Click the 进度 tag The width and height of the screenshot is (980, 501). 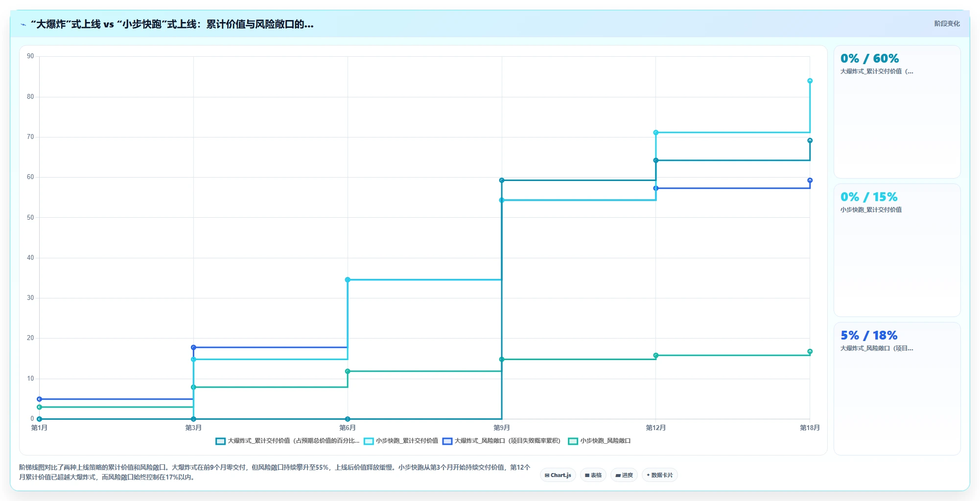pyautogui.click(x=624, y=475)
